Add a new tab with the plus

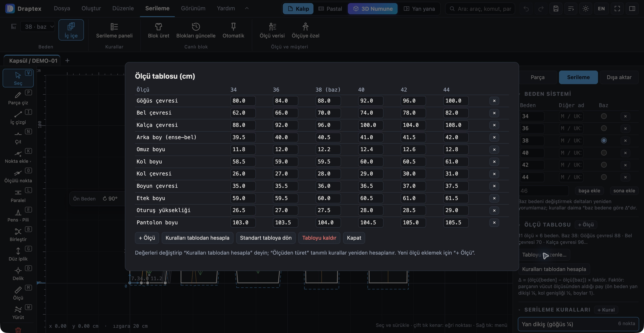pyautogui.click(x=67, y=60)
